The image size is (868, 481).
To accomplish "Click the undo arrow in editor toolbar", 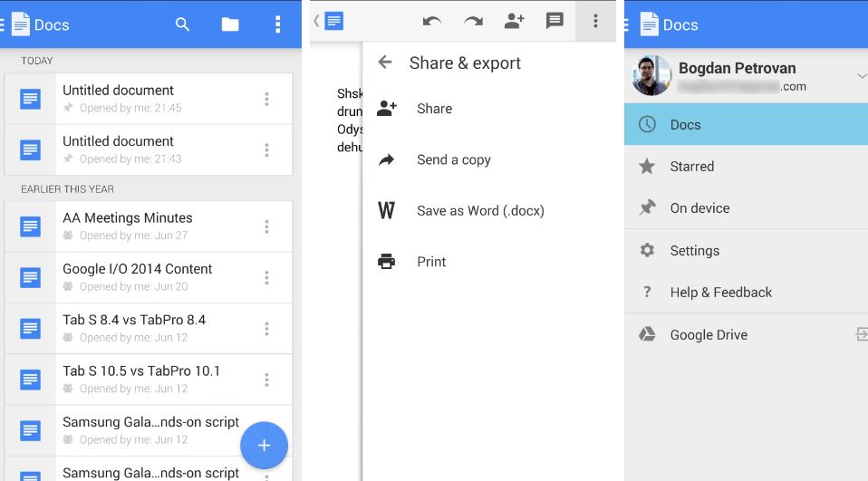I will pyautogui.click(x=432, y=21).
